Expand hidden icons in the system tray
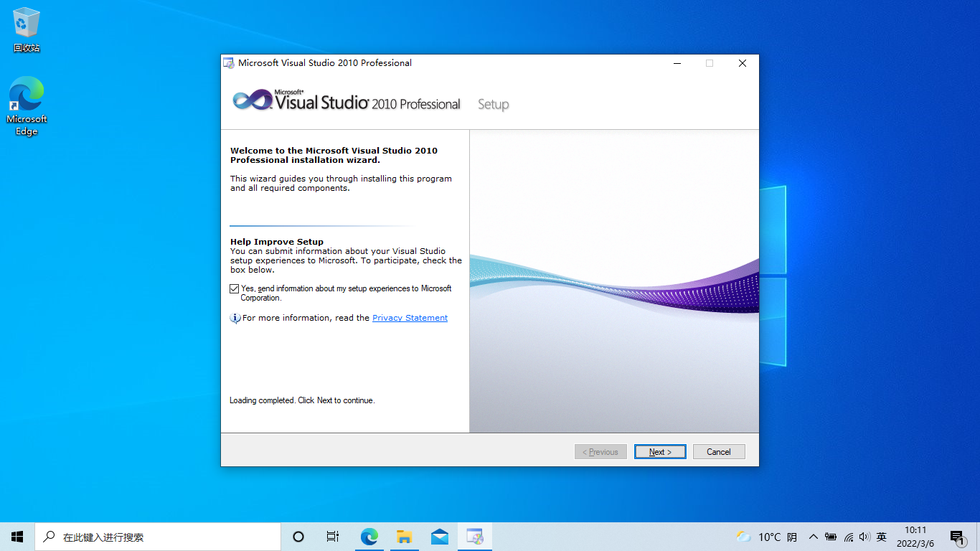This screenshot has height=551, width=980. pos(814,536)
